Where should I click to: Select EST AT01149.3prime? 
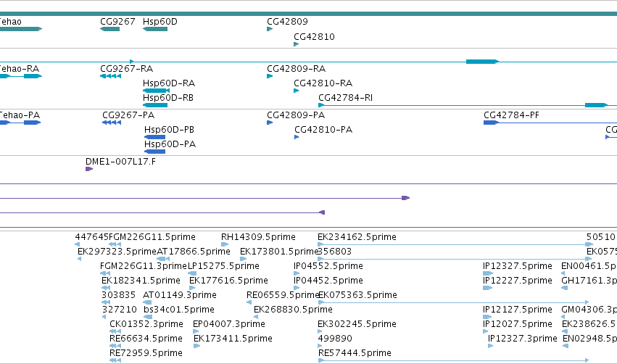pyautogui.click(x=180, y=295)
